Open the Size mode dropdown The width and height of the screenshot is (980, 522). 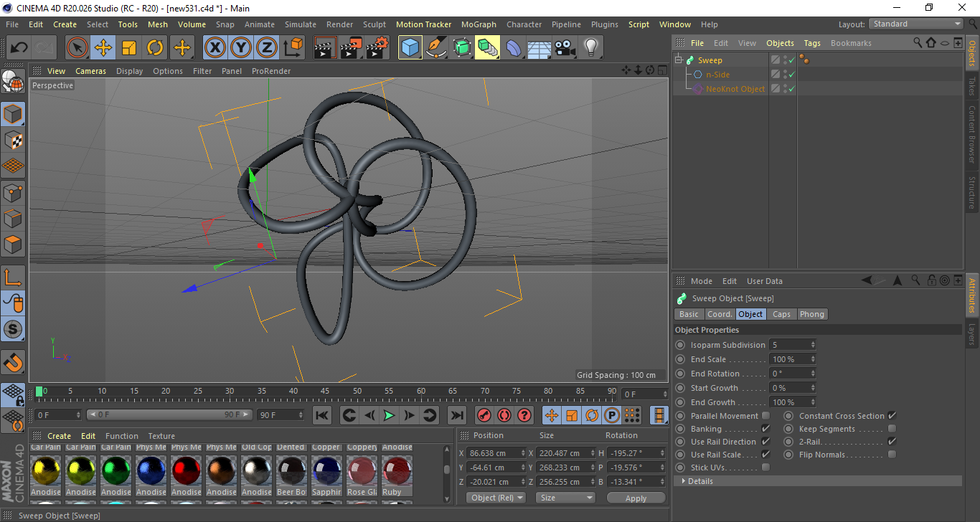[567, 498]
